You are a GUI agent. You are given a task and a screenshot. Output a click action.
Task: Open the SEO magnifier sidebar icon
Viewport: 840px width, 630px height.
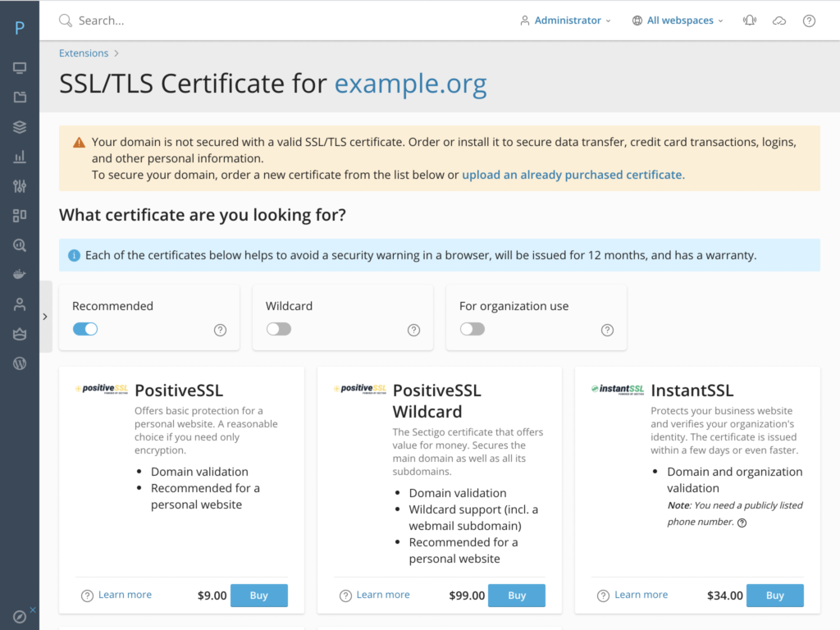coord(20,245)
